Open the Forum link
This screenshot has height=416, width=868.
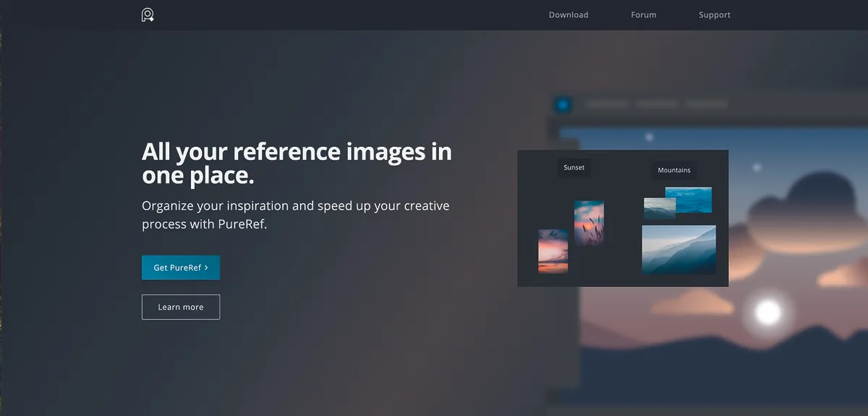tap(644, 15)
